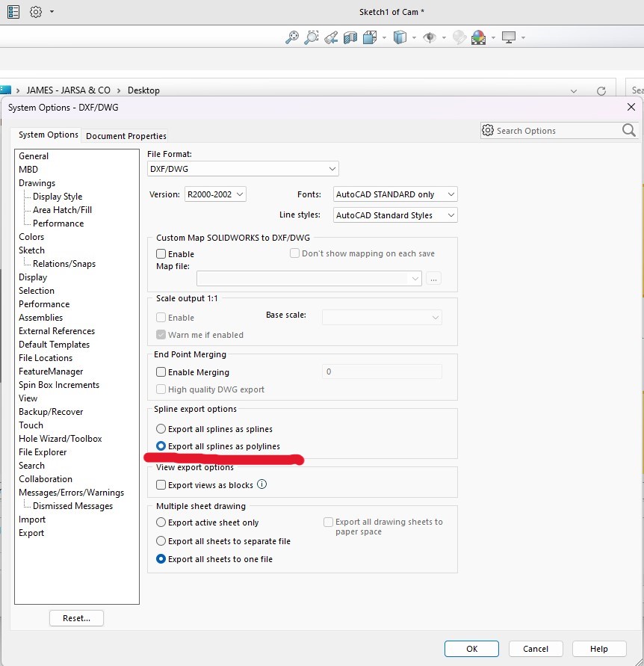Viewport: 644px width, 666px height.
Task: Click the Cancel button
Action: pyautogui.click(x=536, y=649)
